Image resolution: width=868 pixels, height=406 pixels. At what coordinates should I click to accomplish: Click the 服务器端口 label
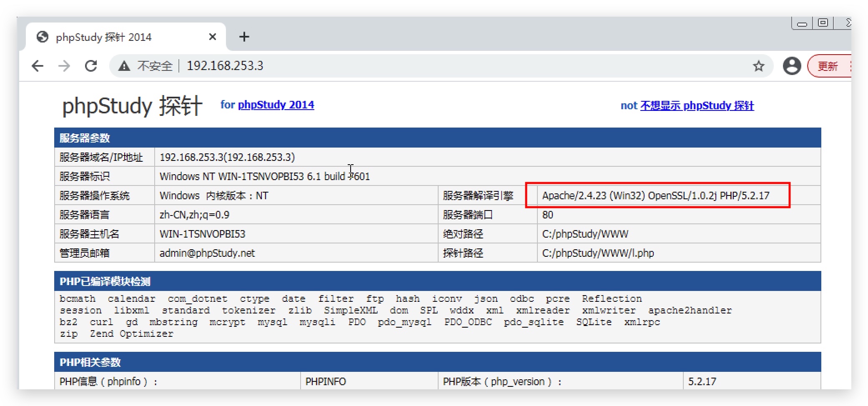(468, 215)
